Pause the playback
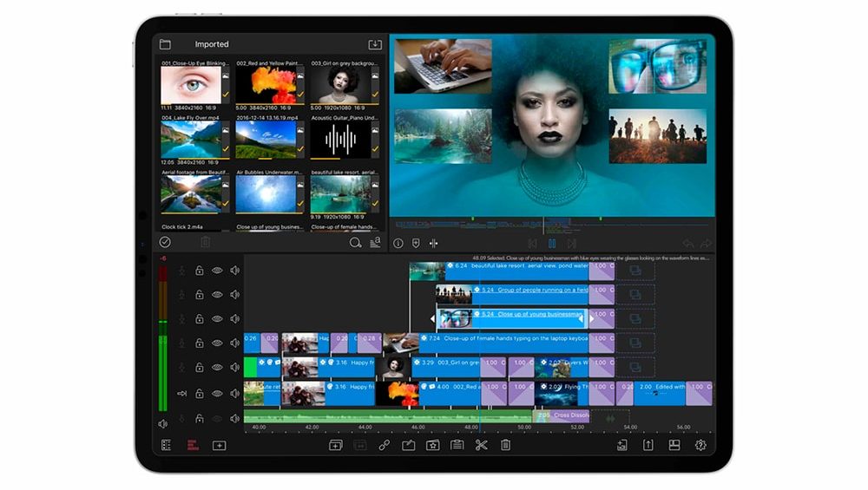 point(552,244)
